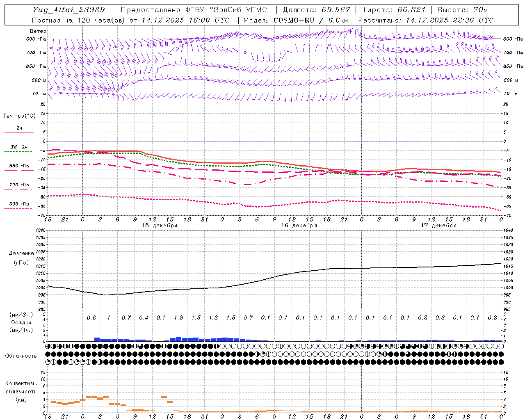The width and height of the screenshot is (525, 420).
Task: Click the "Тем-ра(°C)" temperature panel label
Action: coord(19,116)
